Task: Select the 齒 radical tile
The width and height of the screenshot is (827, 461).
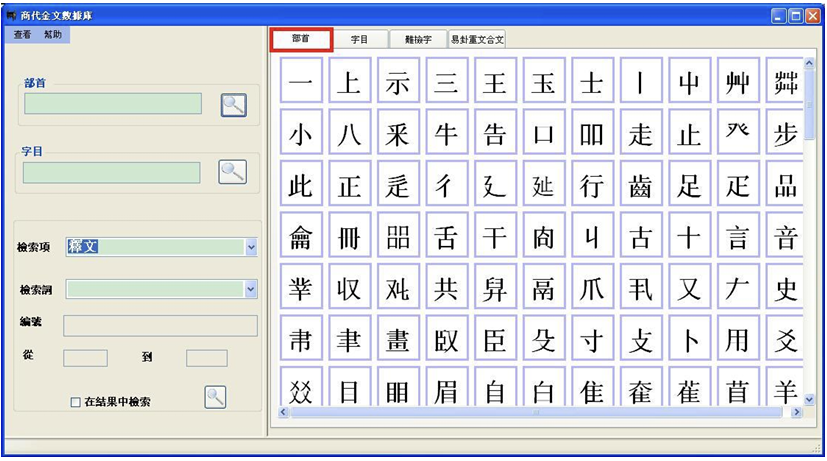Action: click(x=641, y=184)
